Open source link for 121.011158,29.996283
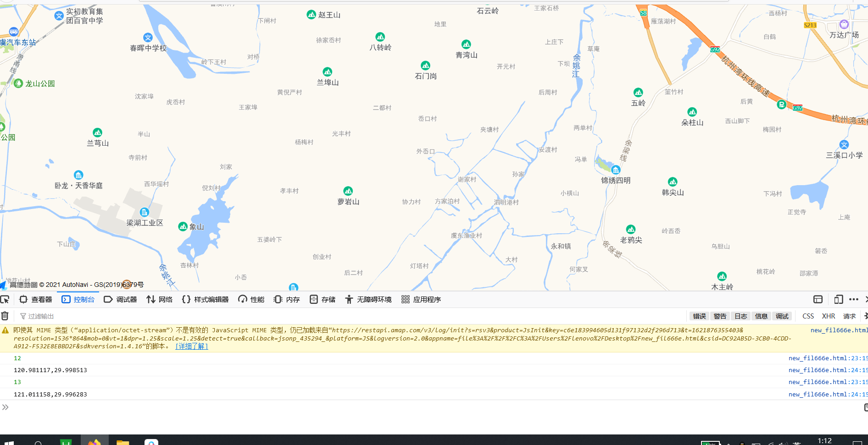 point(828,394)
